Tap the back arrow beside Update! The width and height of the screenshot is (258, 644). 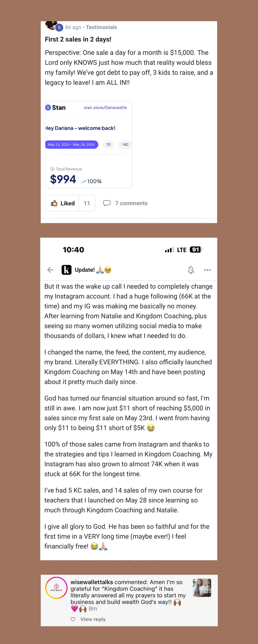pos(50,270)
